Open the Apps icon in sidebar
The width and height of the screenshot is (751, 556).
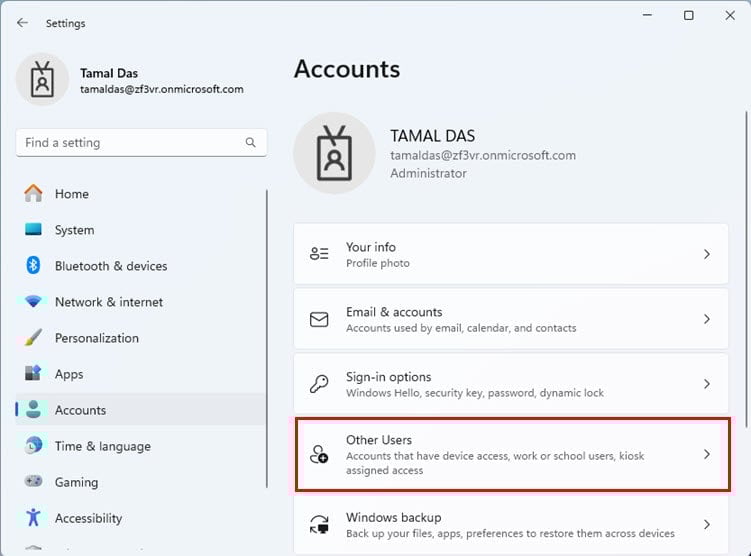34,374
